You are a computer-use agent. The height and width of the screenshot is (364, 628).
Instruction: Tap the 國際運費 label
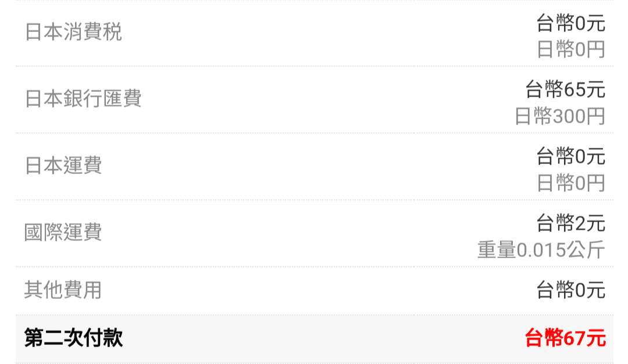coord(63,233)
